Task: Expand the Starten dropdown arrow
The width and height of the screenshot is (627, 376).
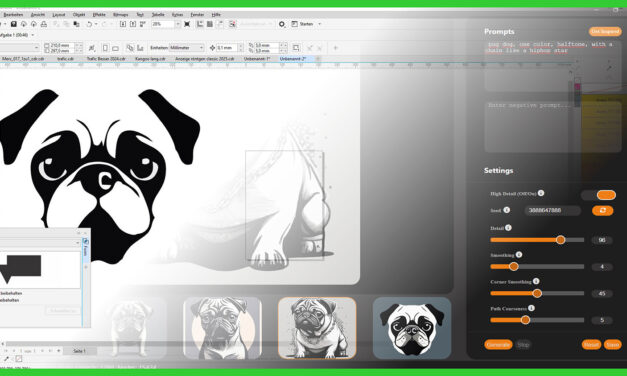Action: click(319, 24)
